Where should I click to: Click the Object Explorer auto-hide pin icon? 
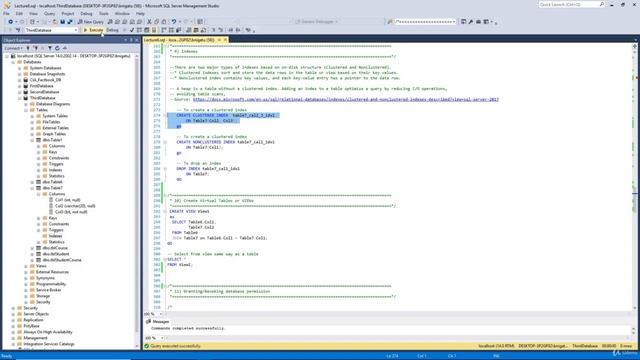click(131, 40)
